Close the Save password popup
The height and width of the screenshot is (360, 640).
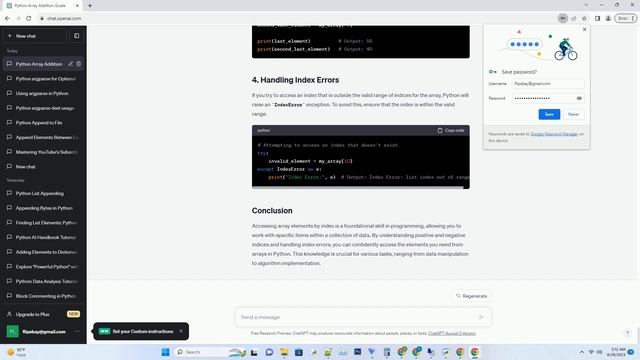[584, 29]
